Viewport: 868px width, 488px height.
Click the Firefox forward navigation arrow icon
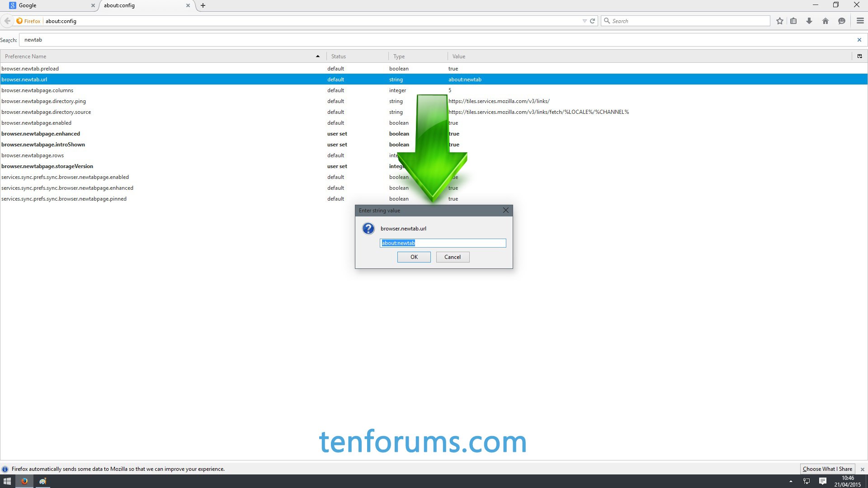[x=15, y=21]
